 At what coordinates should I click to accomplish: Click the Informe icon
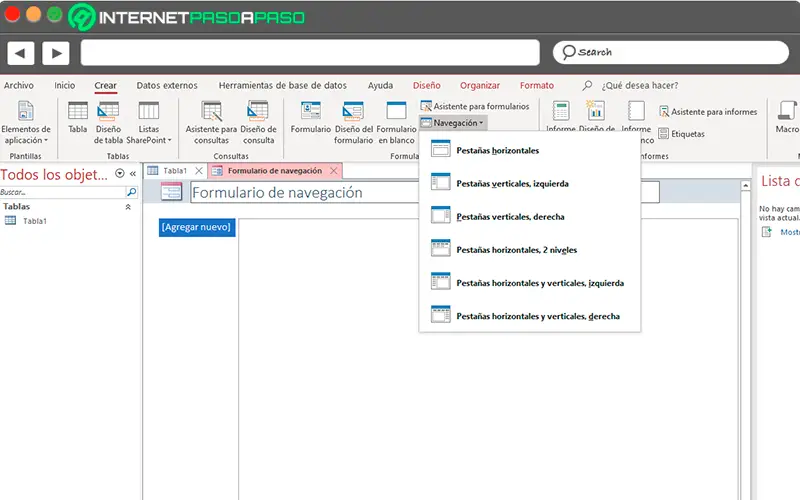561,111
